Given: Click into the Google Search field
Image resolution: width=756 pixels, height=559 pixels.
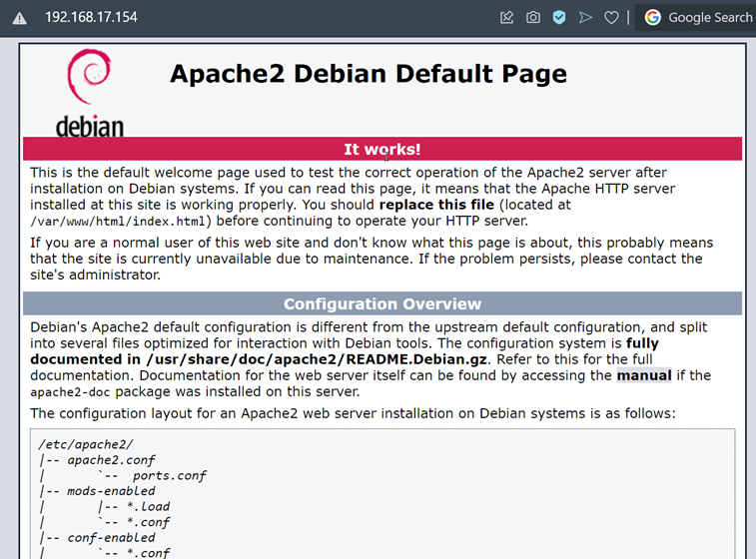Looking at the screenshot, I should click(709, 17).
